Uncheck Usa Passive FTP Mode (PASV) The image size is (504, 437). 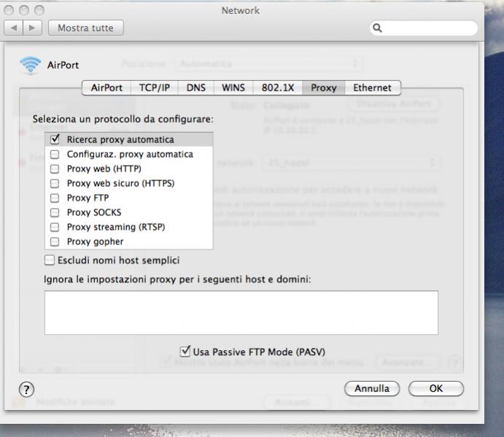[x=185, y=351]
